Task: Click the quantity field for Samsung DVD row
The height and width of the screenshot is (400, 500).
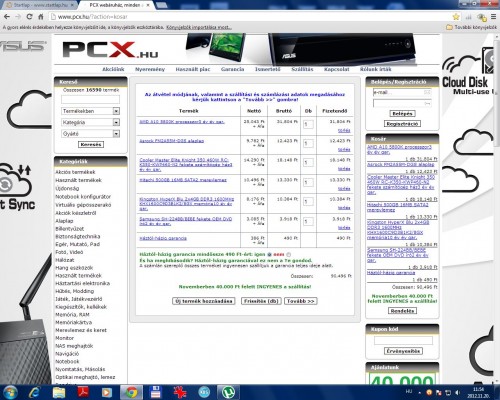Action: click(308, 221)
